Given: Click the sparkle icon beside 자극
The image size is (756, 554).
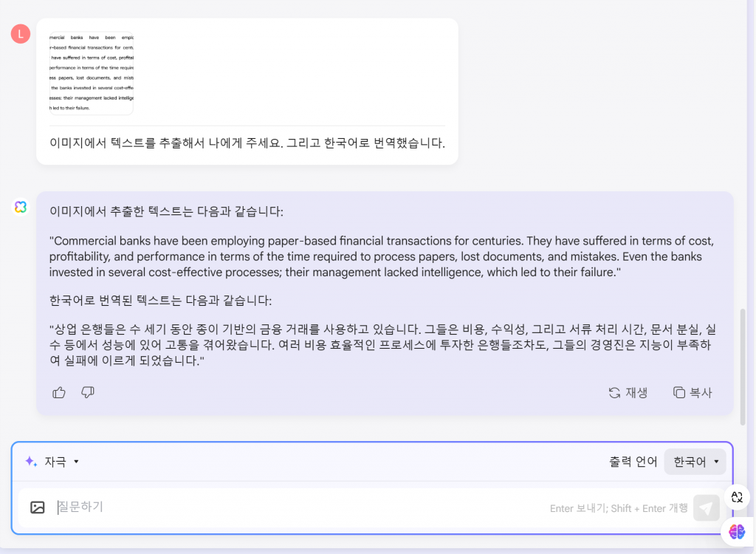Looking at the screenshot, I should click(x=30, y=461).
